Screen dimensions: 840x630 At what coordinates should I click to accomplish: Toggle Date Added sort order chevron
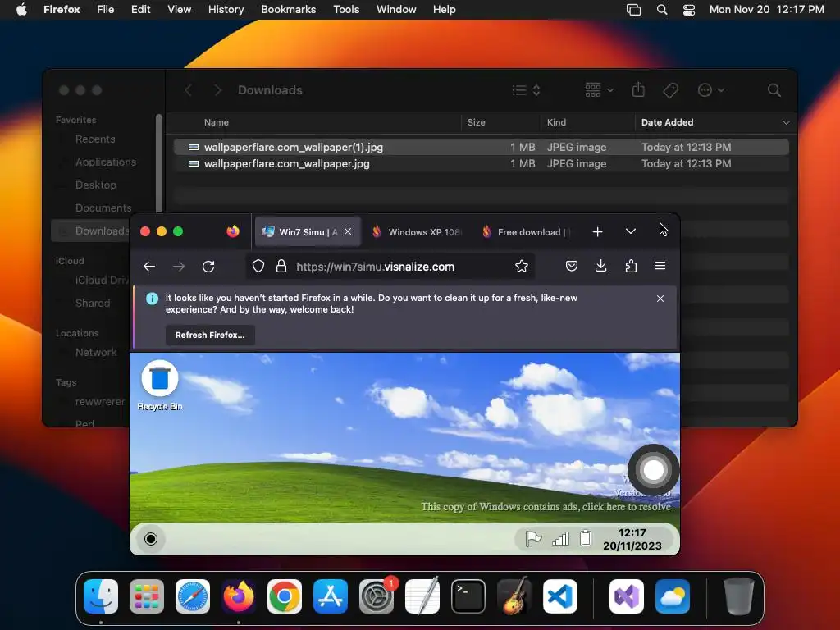click(786, 123)
